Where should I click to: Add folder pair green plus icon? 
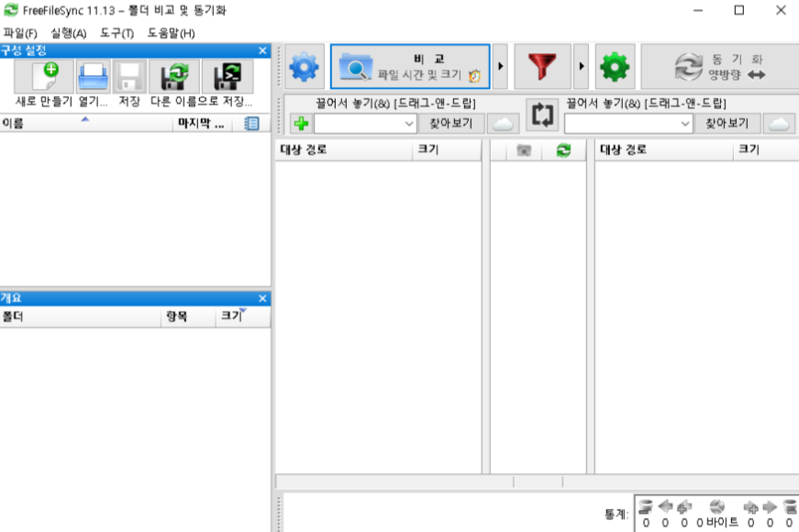[x=301, y=123]
